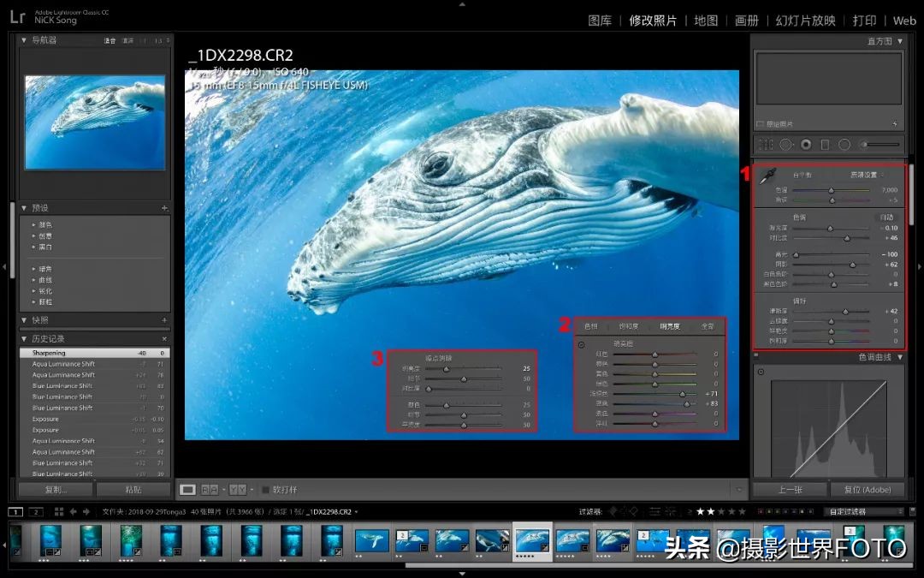Select the spot removal tool
Viewport: 924px width, 578px height.
[785, 145]
